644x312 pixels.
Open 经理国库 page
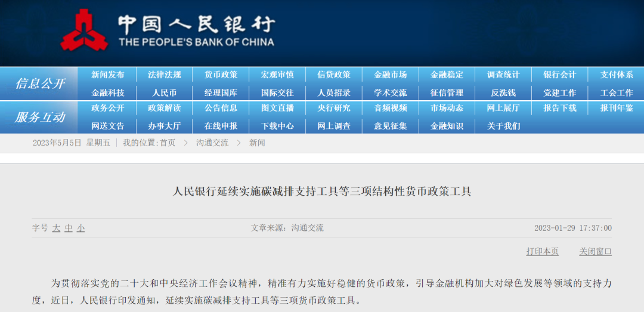[221, 93]
